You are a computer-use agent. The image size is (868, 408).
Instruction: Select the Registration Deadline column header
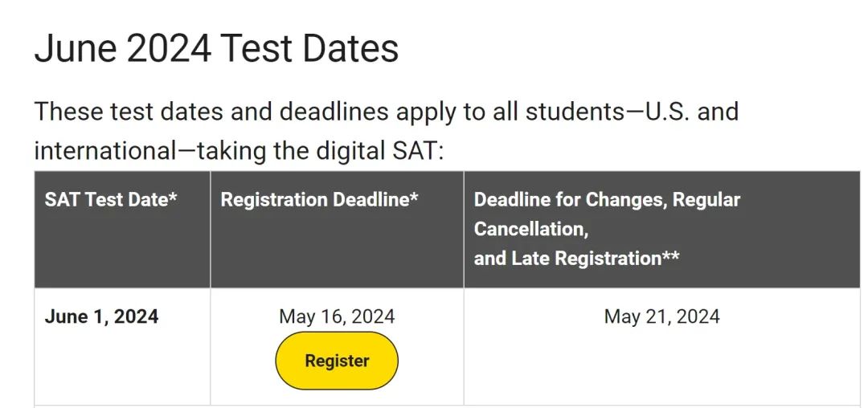(x=319, y=199)
